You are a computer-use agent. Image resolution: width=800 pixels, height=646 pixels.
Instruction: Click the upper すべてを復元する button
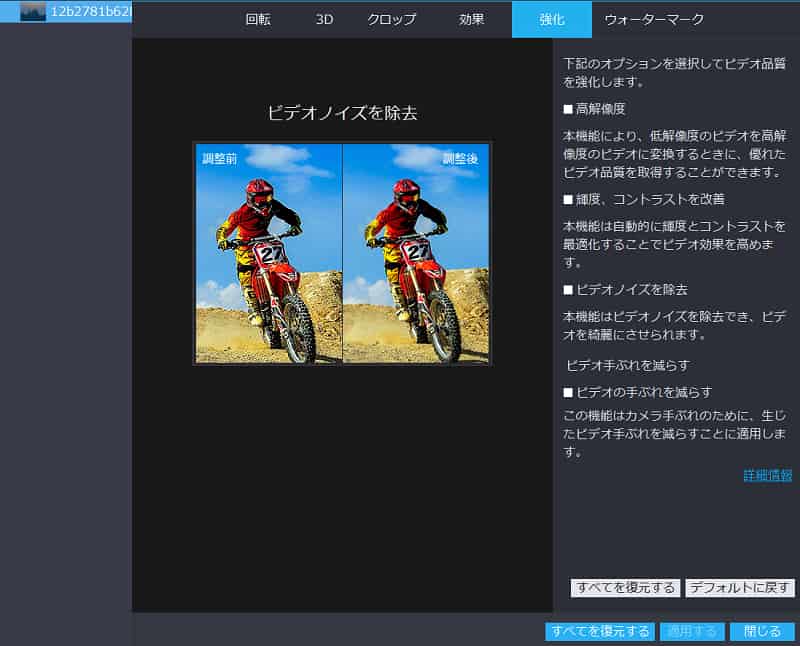pos(627,587)
